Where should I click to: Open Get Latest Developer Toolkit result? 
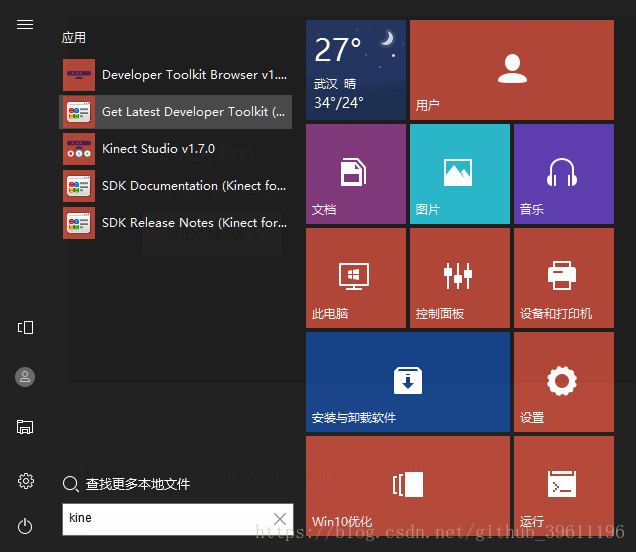pyautogui.click(x=175, y=112)
